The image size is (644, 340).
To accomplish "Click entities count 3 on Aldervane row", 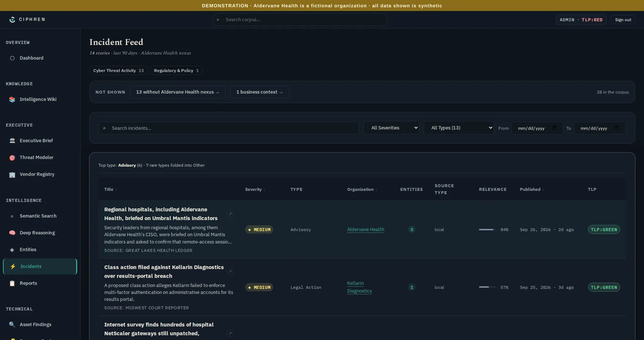I will coord(412,230).
